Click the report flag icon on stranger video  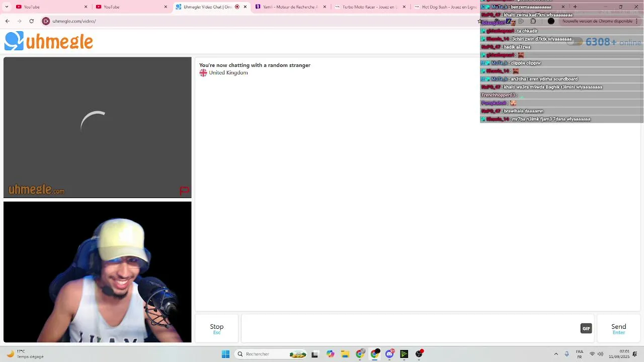coord(184,191)
